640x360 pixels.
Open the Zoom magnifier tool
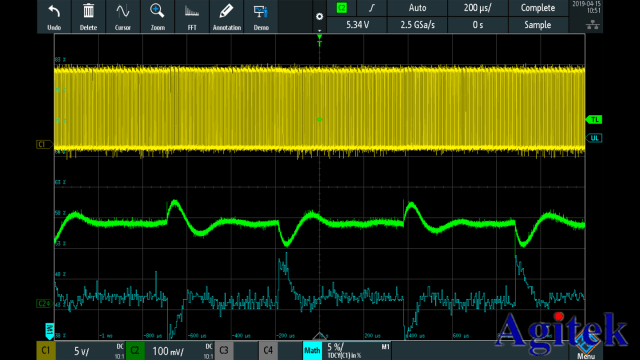pyautogui.click(x=157, y=16)
